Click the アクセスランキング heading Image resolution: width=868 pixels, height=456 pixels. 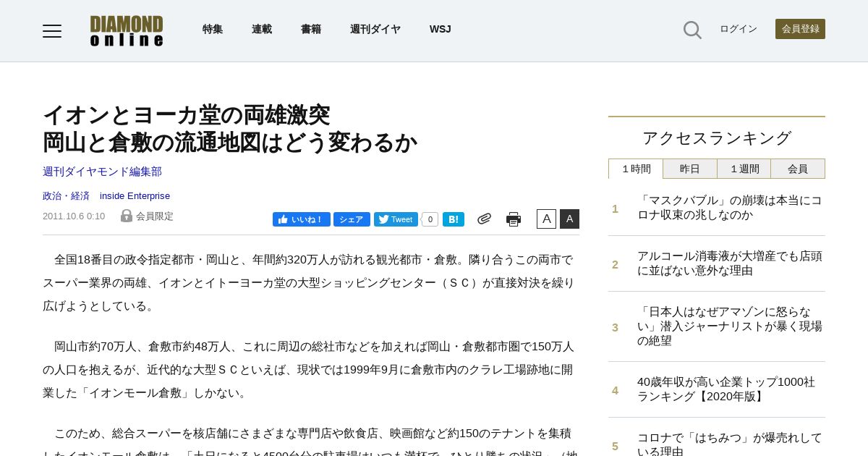pyautogui.click(x=717, y=138)
